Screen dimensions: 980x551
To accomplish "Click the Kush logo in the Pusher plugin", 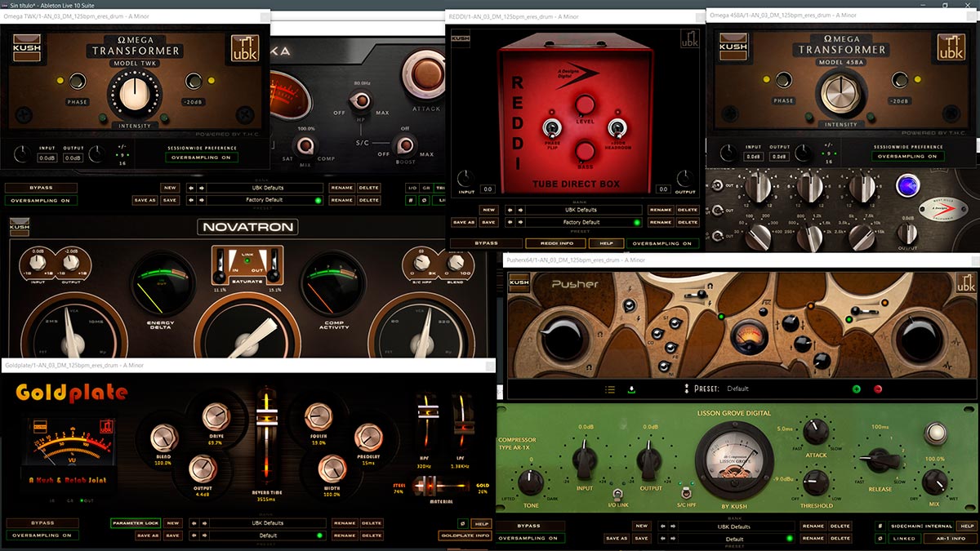I will 519,283.
